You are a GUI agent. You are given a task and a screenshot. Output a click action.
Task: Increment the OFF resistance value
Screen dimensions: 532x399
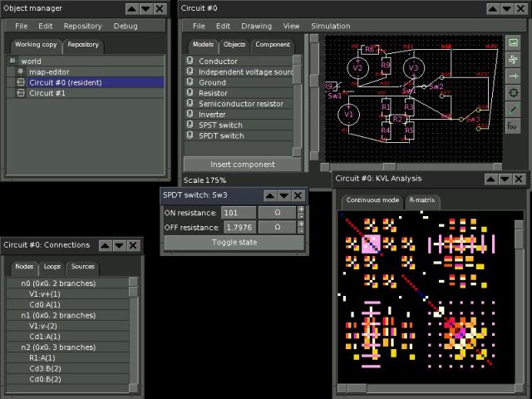301,224
